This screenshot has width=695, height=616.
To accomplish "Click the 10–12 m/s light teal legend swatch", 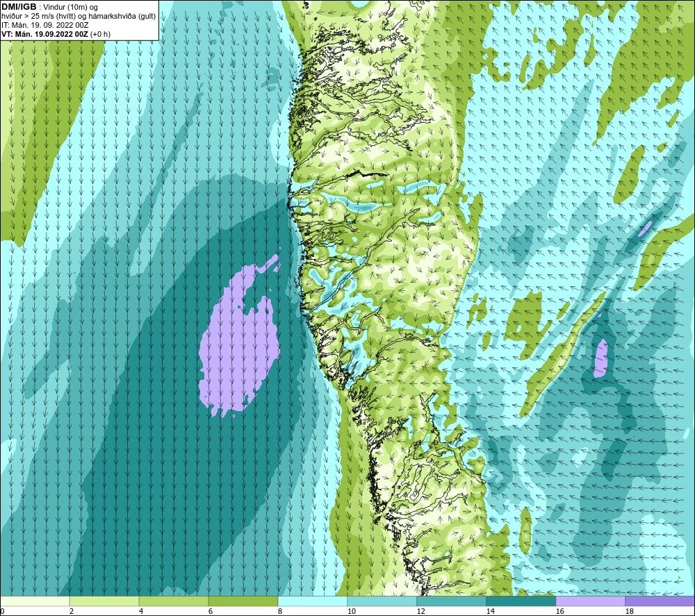I will pos(382,601).
